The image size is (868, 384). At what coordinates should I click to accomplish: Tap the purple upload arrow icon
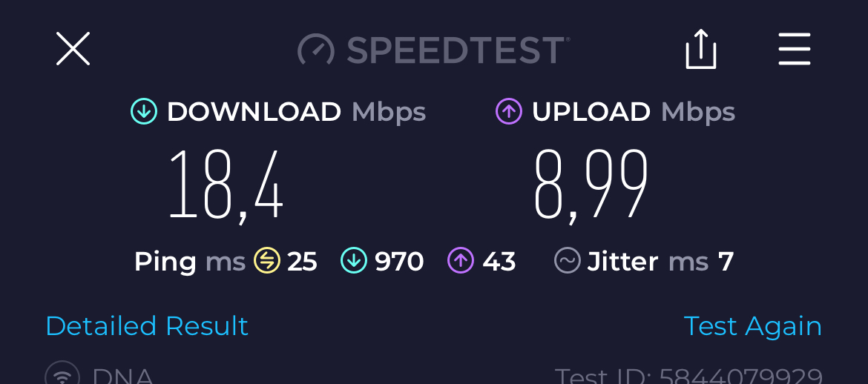point(509,111)
